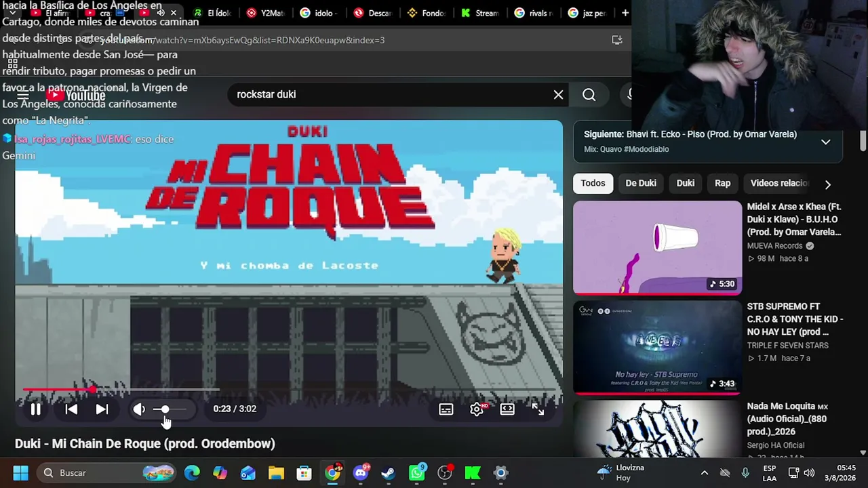This screenshot has height=488, width=868.
Task: Switch to the 'Stream' Kick tab
Action: pos(480,13)
